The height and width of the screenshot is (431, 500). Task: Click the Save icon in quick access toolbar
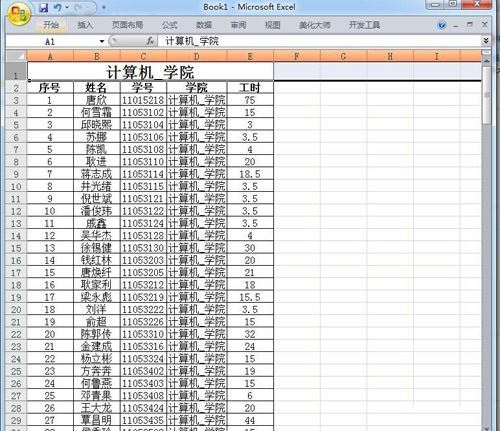click(44, 8)
